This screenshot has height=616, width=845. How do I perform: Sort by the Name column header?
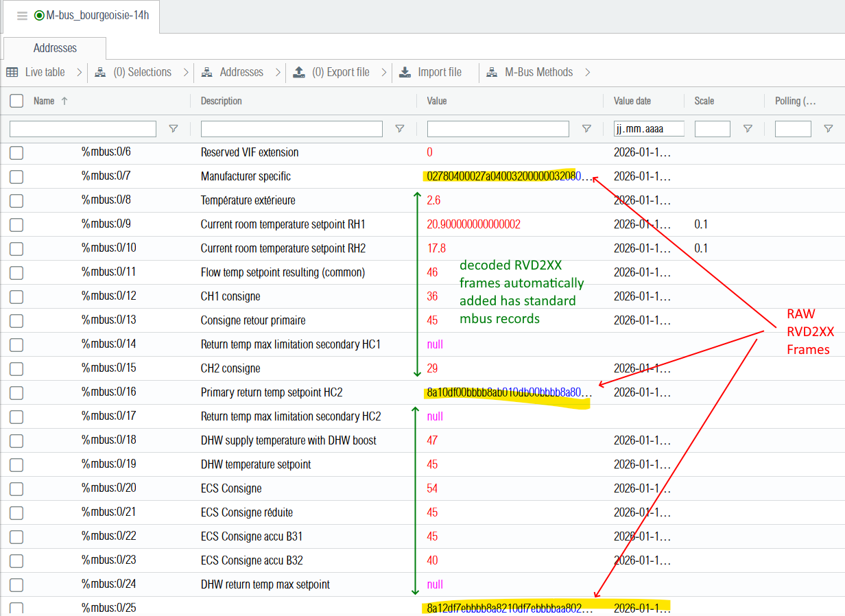(44, 101)
